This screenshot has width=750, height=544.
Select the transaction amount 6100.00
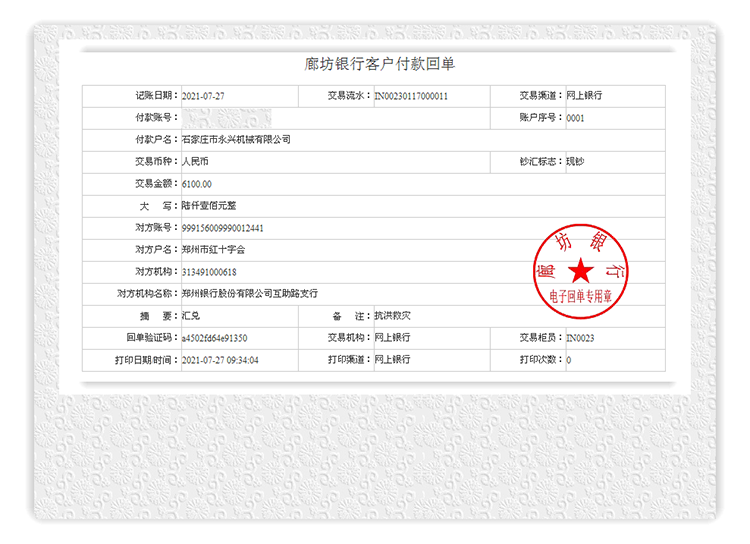tap(197, 183)
